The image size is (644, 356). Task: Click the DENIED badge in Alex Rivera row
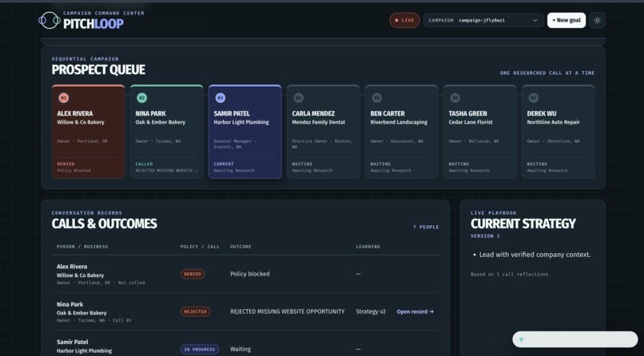click(x=193, y=274)
